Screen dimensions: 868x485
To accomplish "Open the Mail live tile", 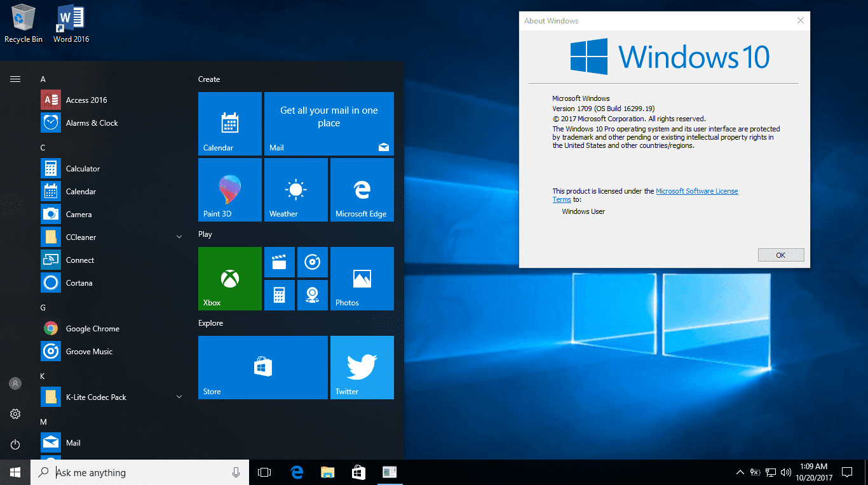I will coord(329,124).
